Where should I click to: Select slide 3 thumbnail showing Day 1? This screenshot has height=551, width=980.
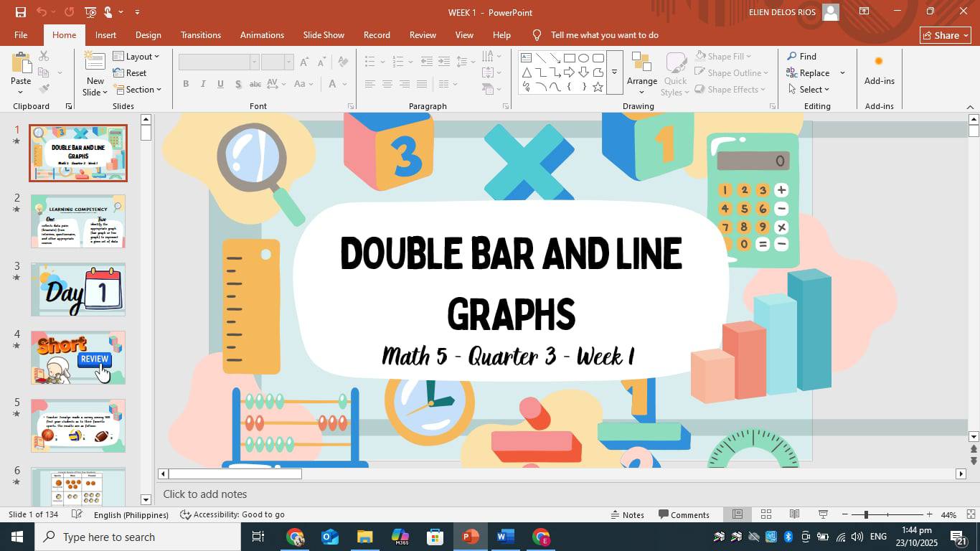pos(78,289)
